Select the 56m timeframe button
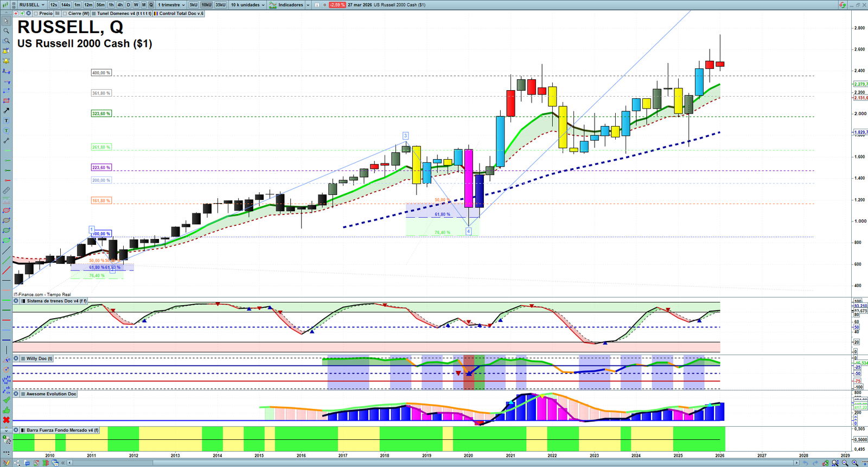 [100, 5]
